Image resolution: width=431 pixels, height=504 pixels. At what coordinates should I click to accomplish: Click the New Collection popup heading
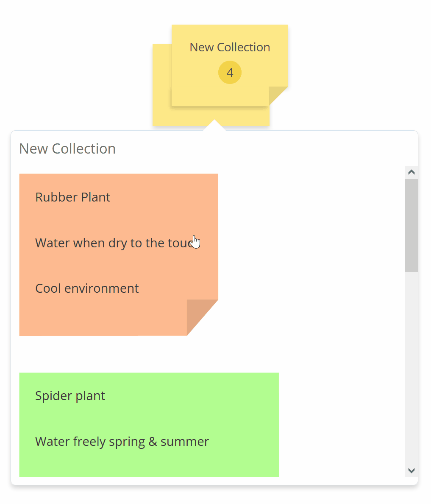coord(67,149)
